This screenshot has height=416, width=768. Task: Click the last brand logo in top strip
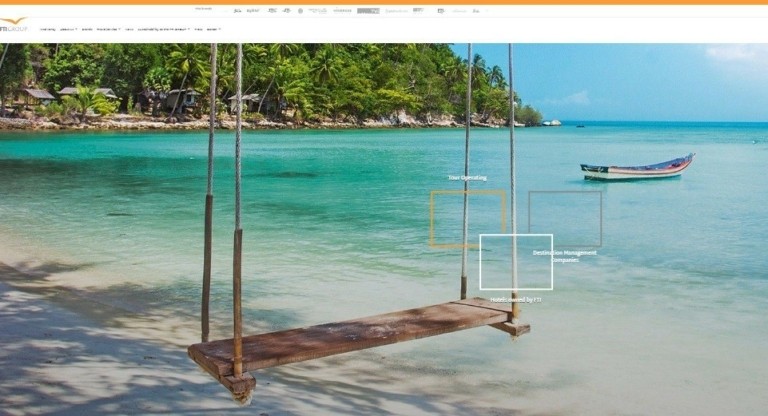click(476, 10)
